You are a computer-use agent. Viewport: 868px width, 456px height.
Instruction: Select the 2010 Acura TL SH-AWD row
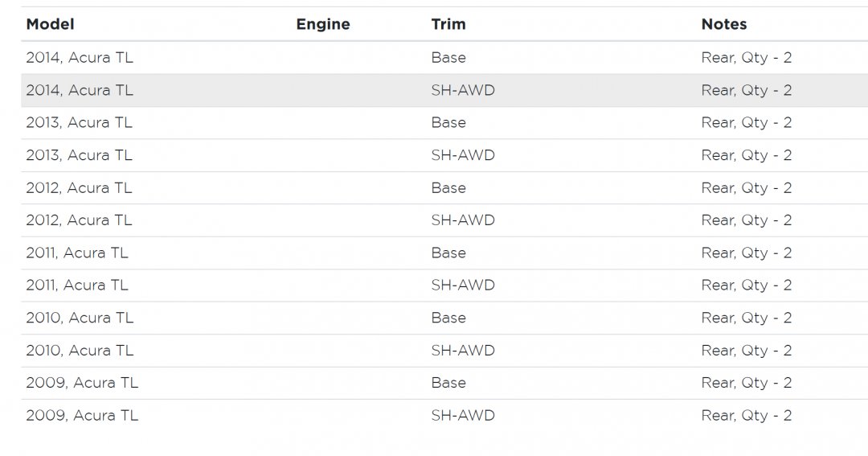[x=80, y=351]
